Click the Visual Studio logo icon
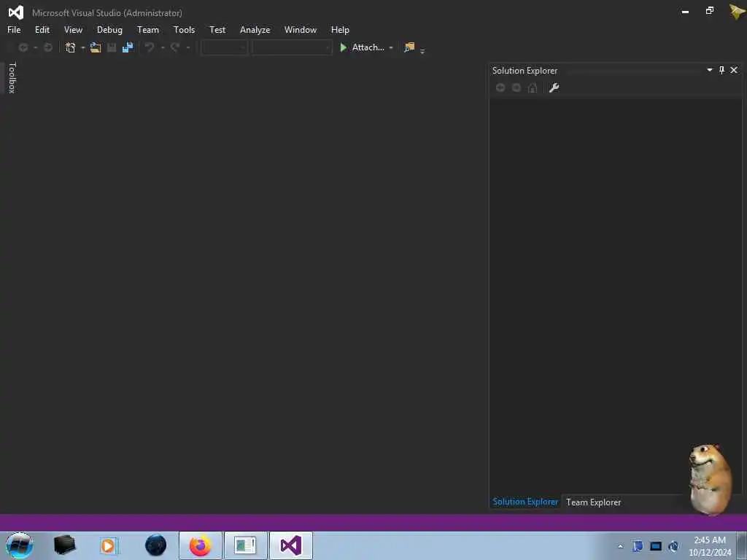The height and width of the screenshot is (560, 747). pos(16,12)
